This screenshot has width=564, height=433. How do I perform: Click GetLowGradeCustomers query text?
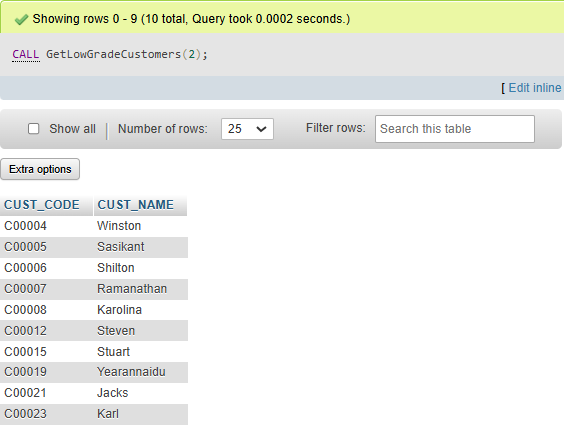click(x=127, y=54)
